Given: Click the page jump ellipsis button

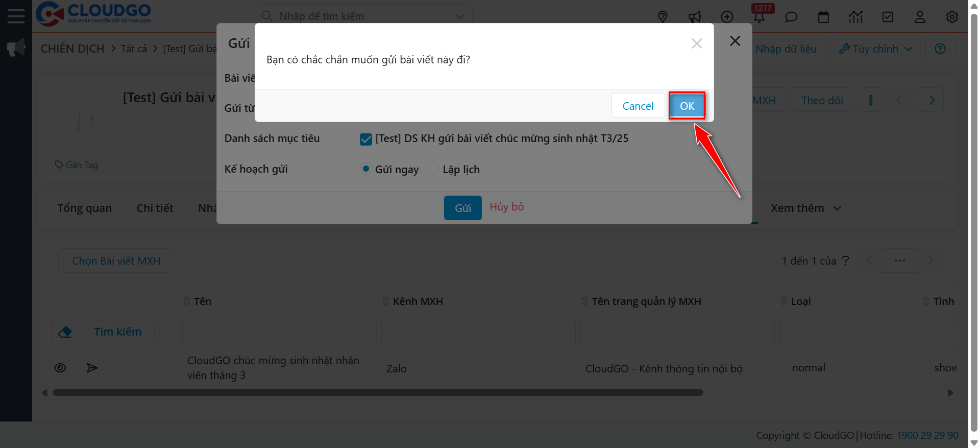Looking at the screenshot, I should [x=900, y=261].
